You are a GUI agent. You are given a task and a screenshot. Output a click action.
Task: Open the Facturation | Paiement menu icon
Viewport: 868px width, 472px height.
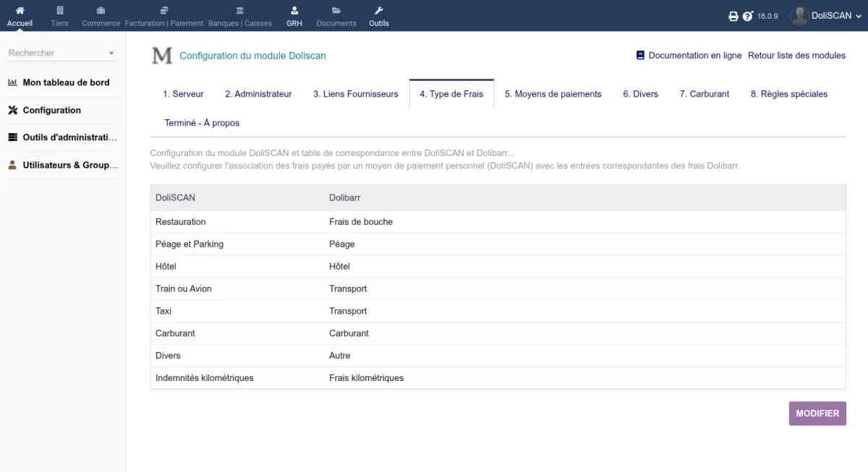164,11
